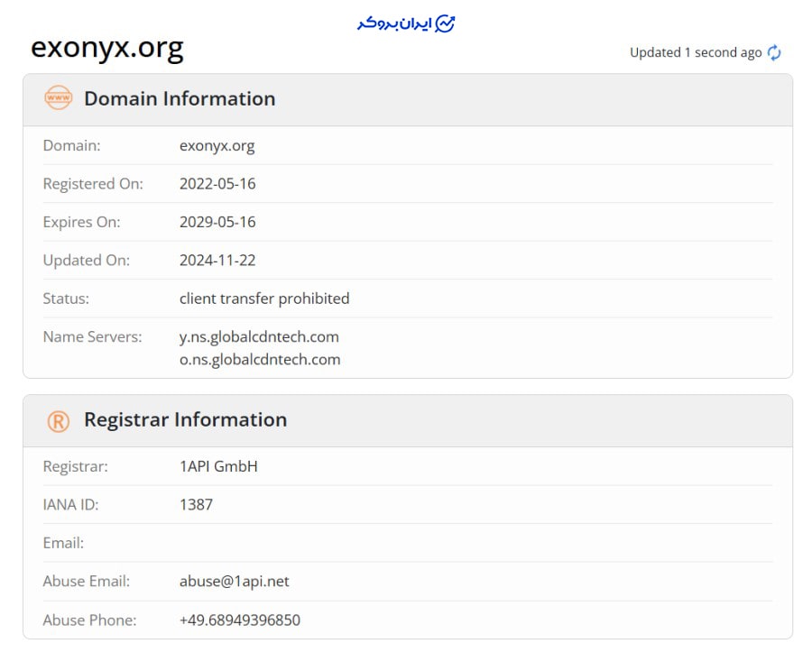Image resolution: width=812 pixels, height=652 pixels.
Task: Click registrar name 1API GmbH
Action: coord(218,466)
